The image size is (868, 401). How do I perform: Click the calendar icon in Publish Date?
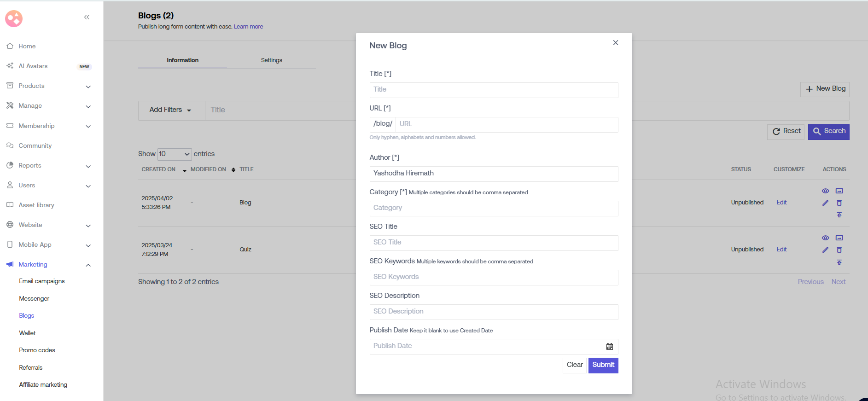tap(609, 347)
